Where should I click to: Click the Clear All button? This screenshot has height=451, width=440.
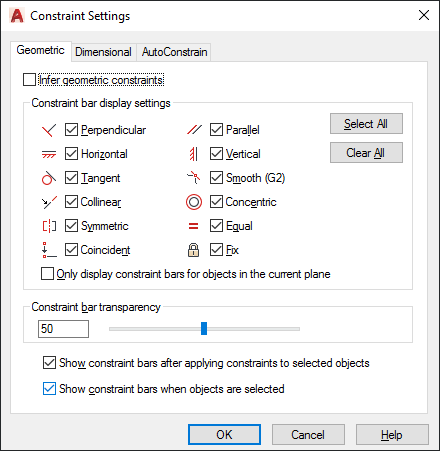click(366, 153)
